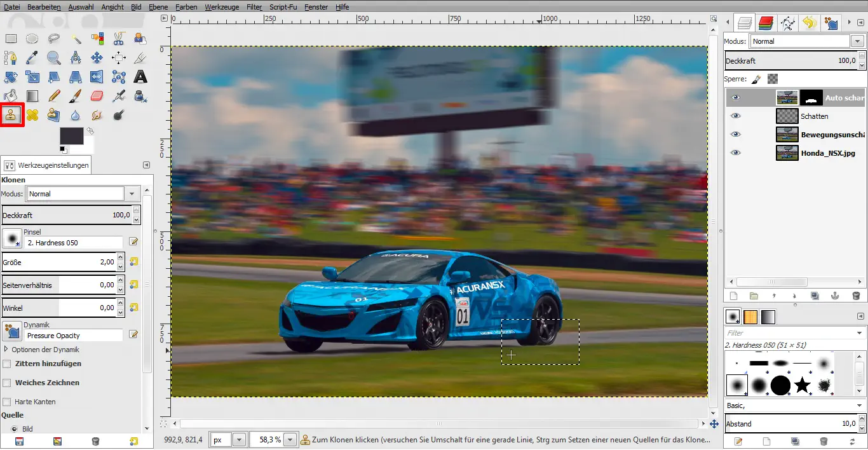Expand Optionen der Dynamik section

6,350
